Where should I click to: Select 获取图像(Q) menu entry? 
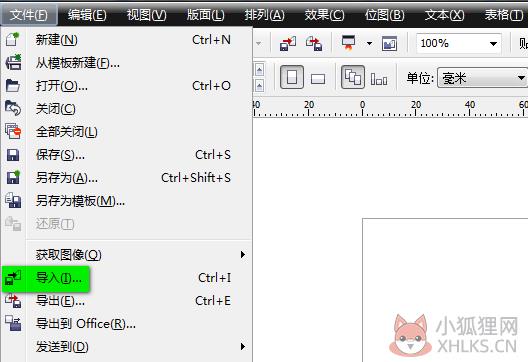(127, 255)
